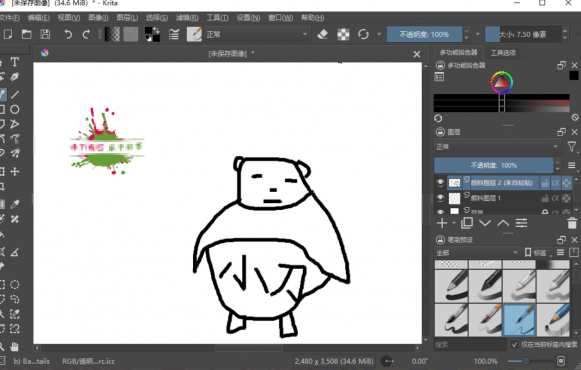Switch to the 工具选项 tab
Image resolution: width=581 pixels, height=370 pixels.
click(503, 53)
